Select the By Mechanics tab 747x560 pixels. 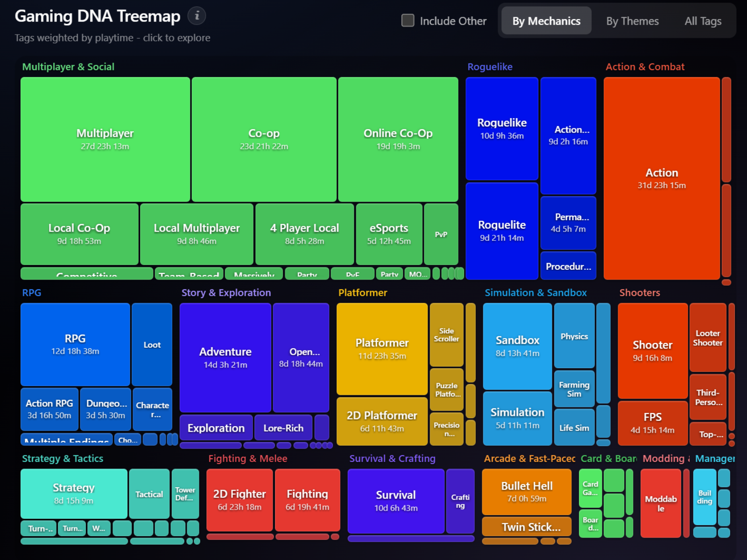(x=546, y=21)
